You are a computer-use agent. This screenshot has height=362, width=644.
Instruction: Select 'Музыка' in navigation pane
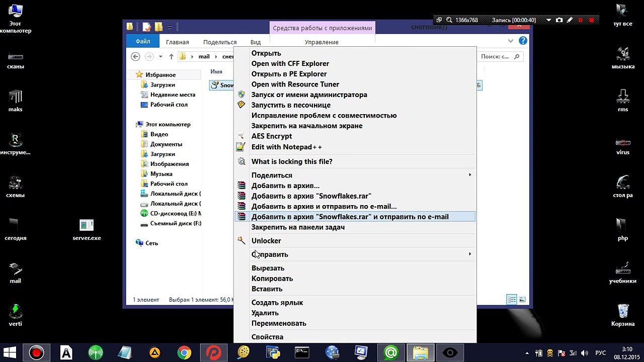click(x=161, y=174)
